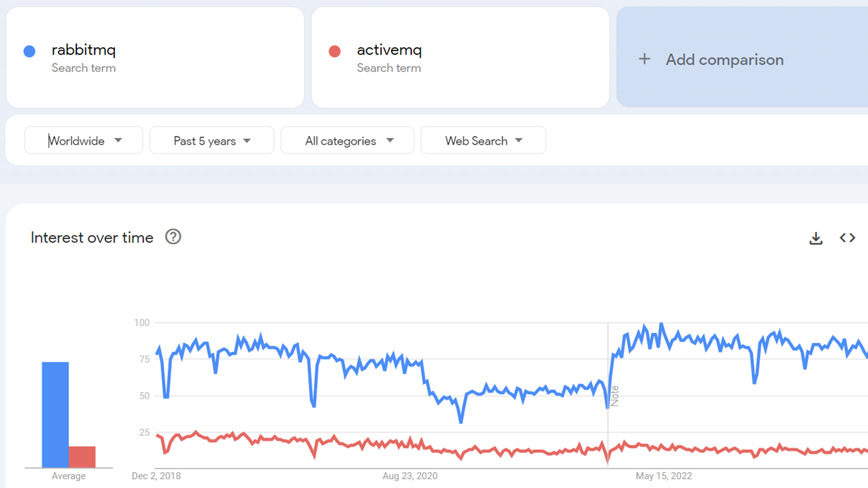Viewport: 868px width, 488px height.
Task: Click the May 15, 2022 axis label
Action: (x=664, y=476)
